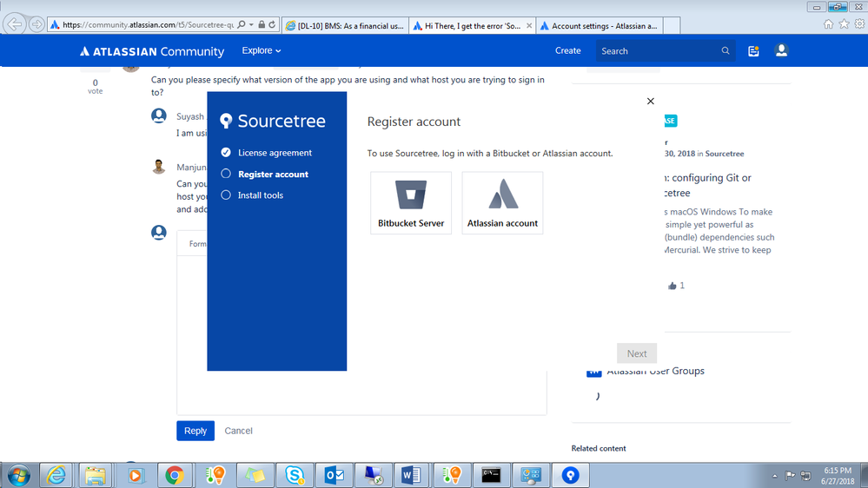Image resolution: width=868 pixels, height=488 pixels.
Task: Open File Explorer from taskbar
Action: (x=96, y=475)
